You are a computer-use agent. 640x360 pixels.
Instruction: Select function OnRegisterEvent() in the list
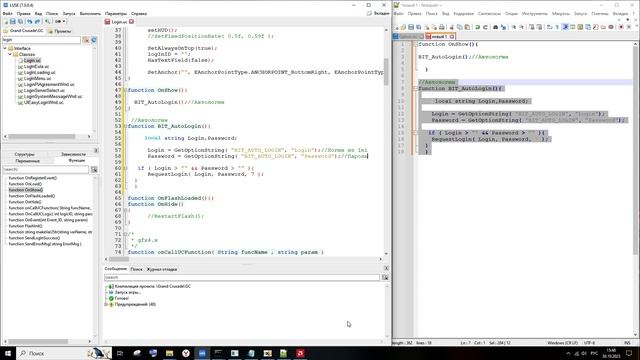[33, 178]
